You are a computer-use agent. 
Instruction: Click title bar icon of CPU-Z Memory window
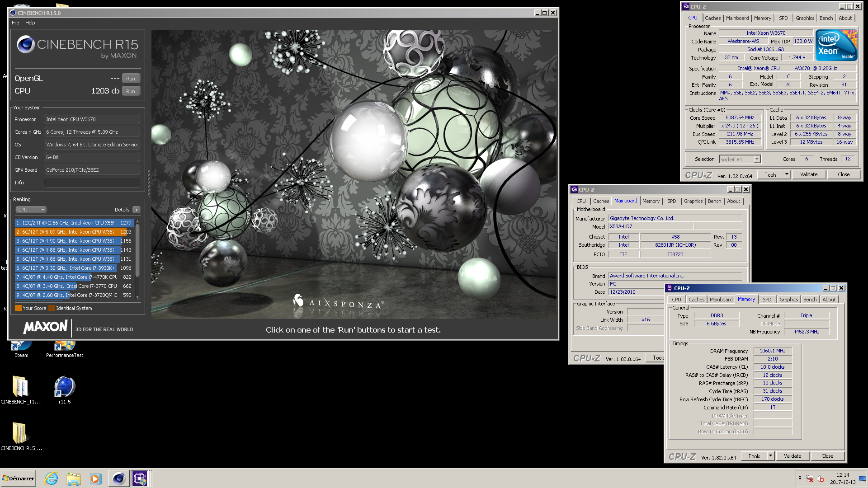[670, 288]
